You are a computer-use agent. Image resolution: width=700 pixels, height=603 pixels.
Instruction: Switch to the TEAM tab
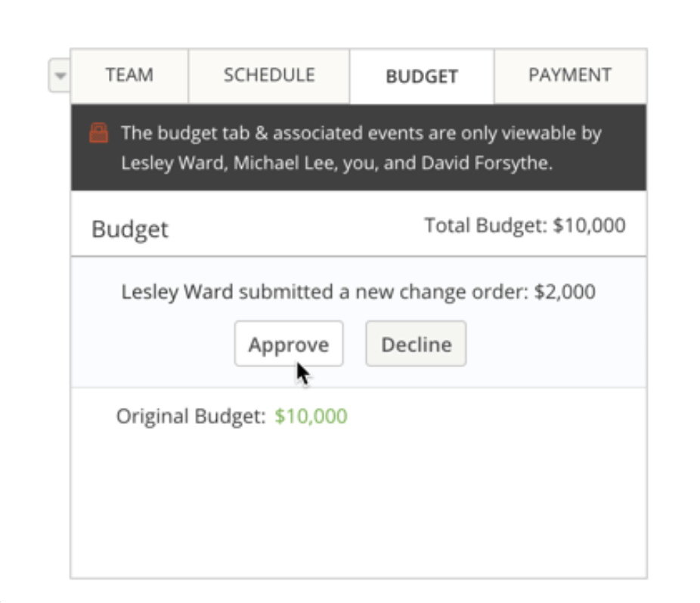point(129,76)
